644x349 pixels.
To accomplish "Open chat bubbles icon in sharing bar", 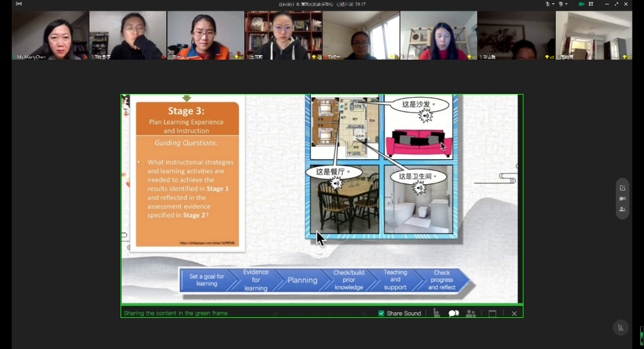I will tap(454, 313).
